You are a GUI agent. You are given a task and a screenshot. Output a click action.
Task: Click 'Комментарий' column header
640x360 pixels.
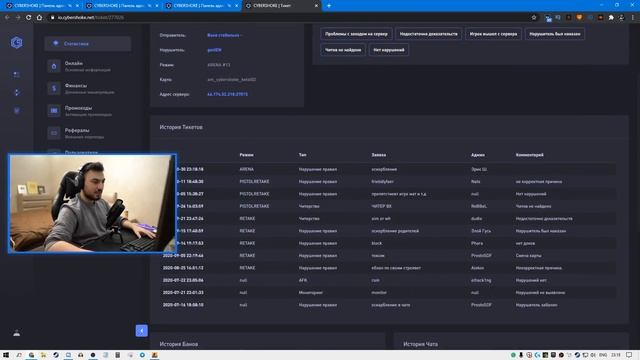[529, 155]
